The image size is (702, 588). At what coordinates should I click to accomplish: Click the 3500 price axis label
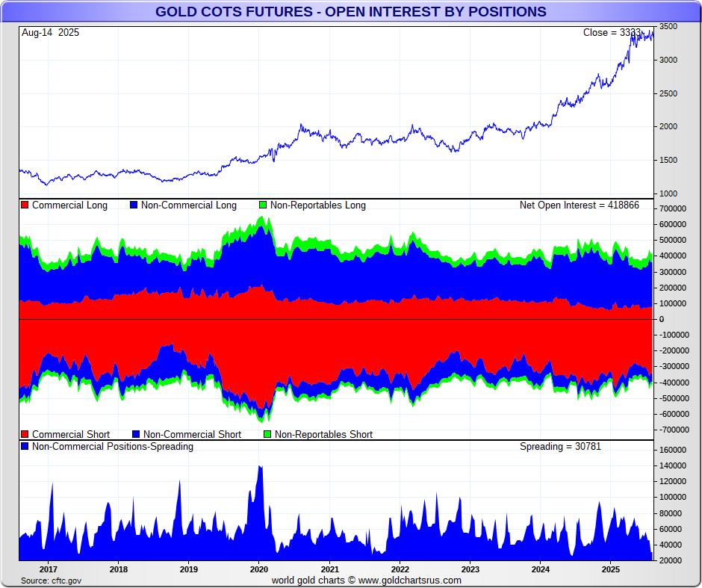[668, 26]
